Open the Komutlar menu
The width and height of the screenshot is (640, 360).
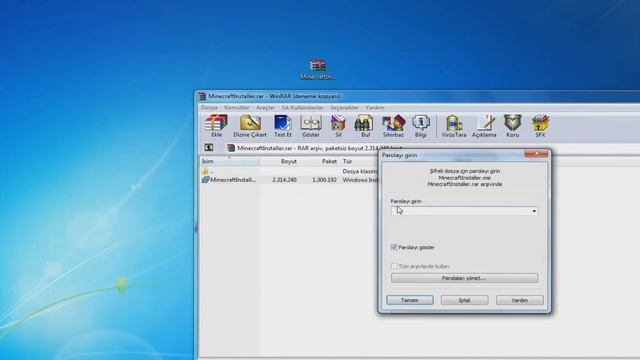[x=237, y=108]
